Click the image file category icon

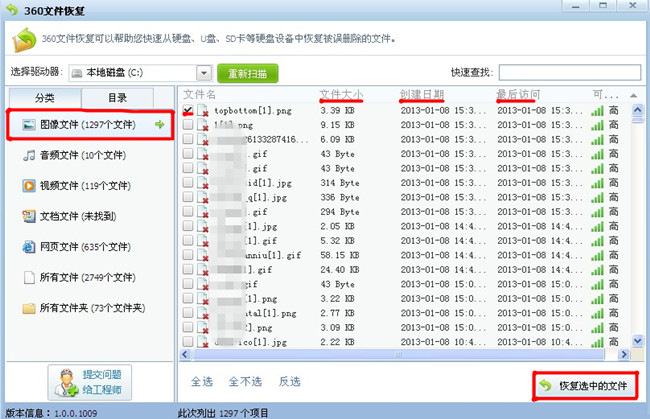click(29, 125)
